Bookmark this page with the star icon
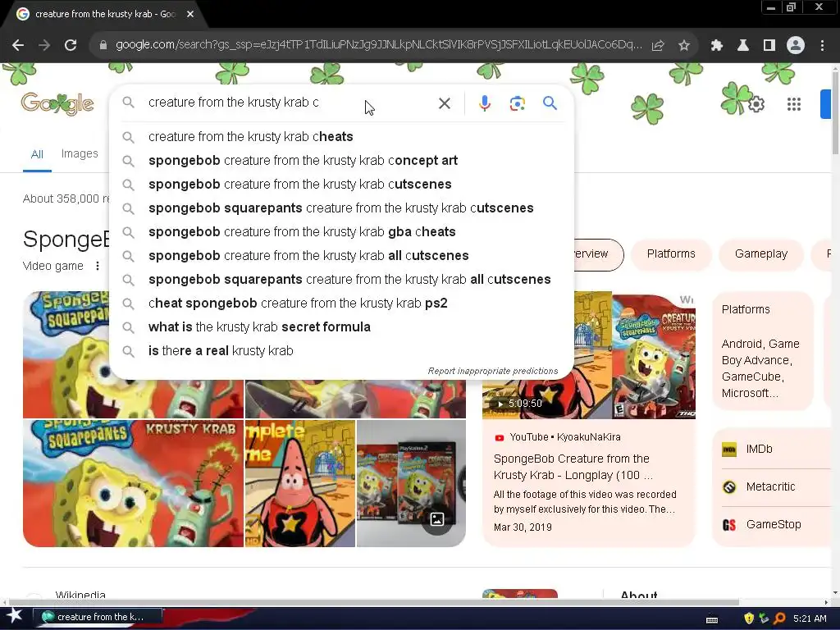 coord(684,46)
